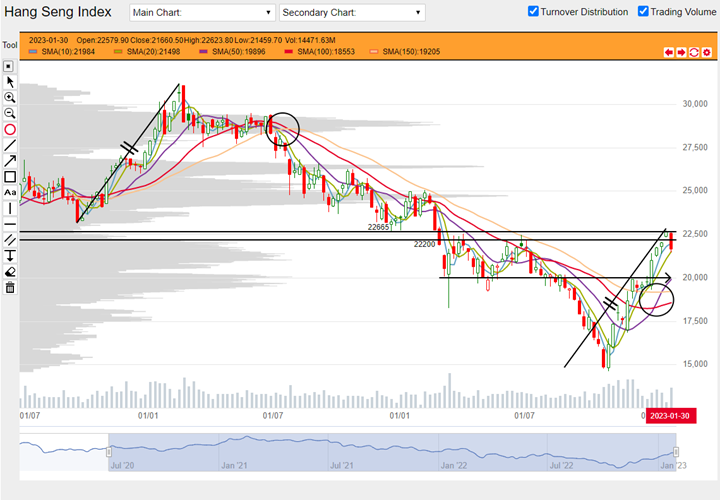The width and height of the screenshot is (720, 500).
Task: Select the parallel lines channel tool
Action: click(10, 240)
